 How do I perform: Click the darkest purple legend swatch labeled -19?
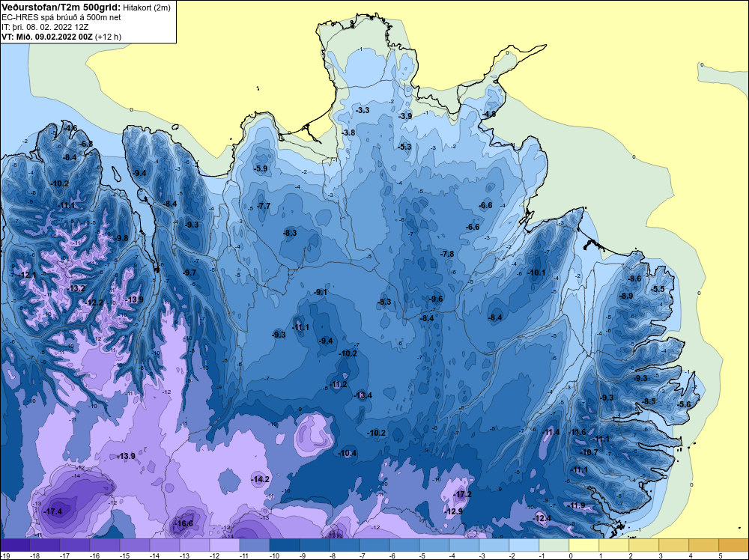15,545
